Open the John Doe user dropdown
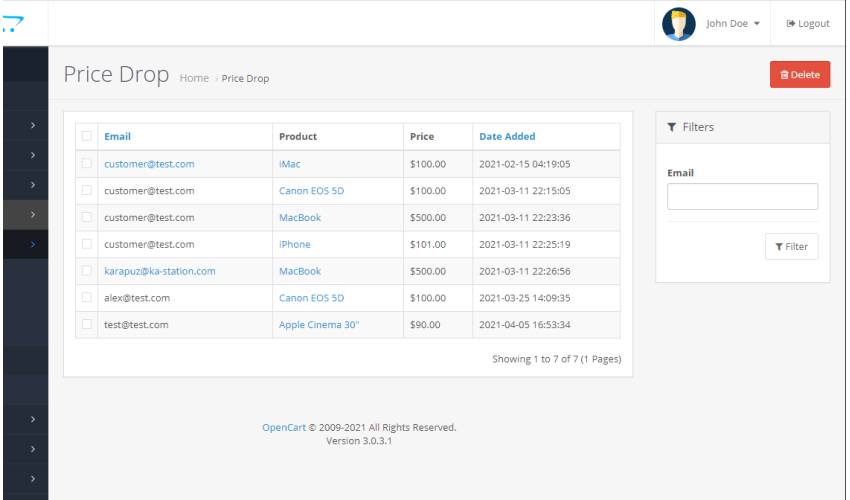Viewport: 850px width, 500px height. (732, 23)
